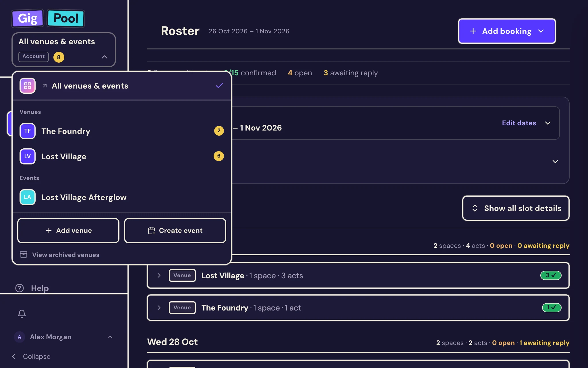Expand The Foundry venue row
588x368 pixels.
point(159,308)
